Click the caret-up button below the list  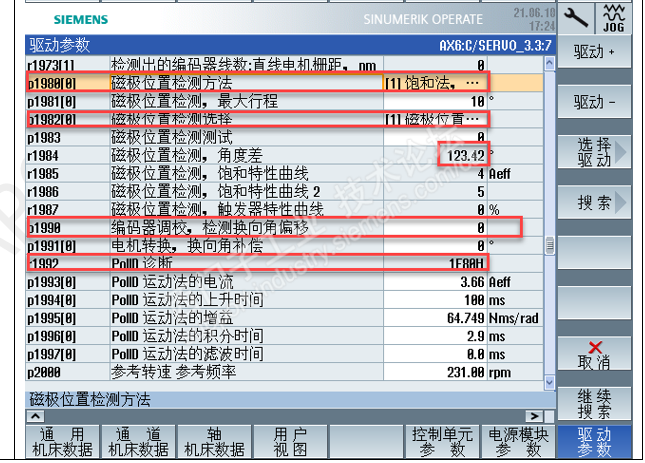pos(36,416)
